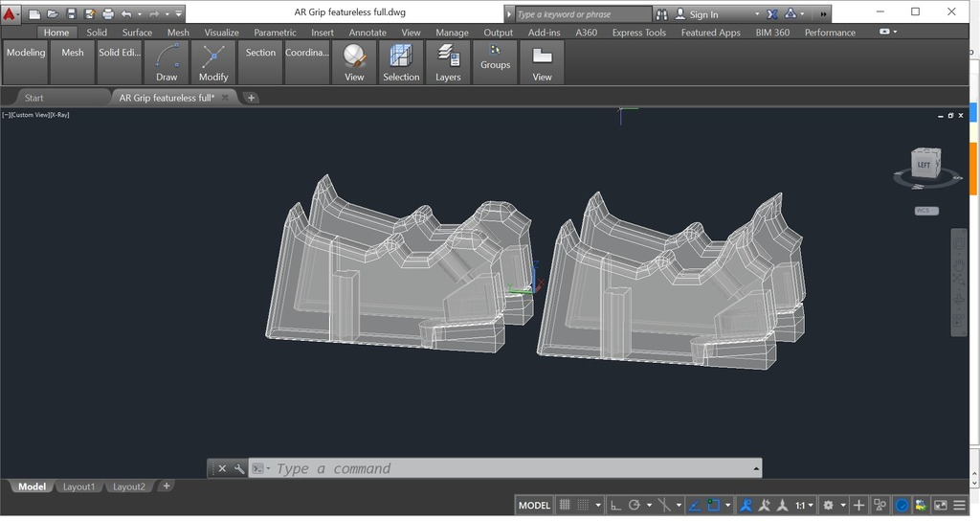Open the Groups panel dropdown
This screenshot has width=980, height=521.
coord(495,62)
